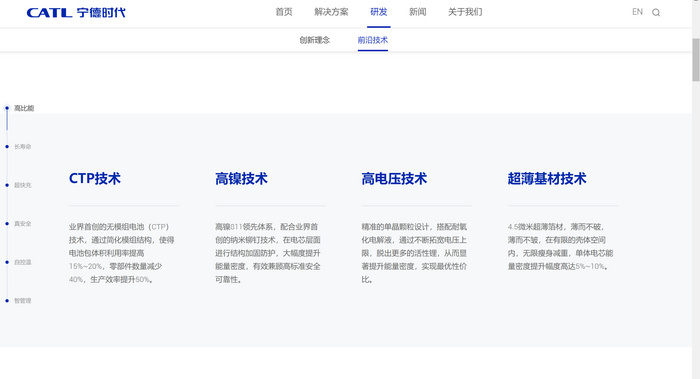This screenshot has width=700, height=379.
Task: Click the CATL 宁德时代 logo
Action: tap(76, 12)
